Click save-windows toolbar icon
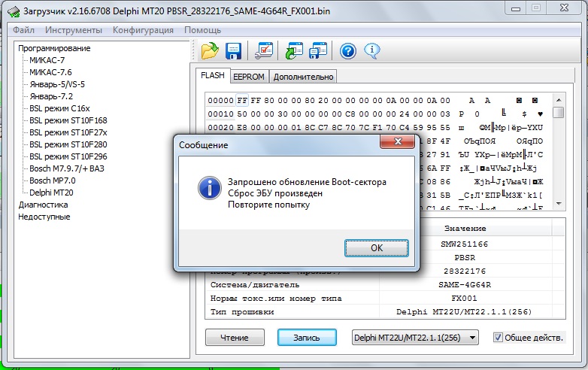 [x=318, y=50]
